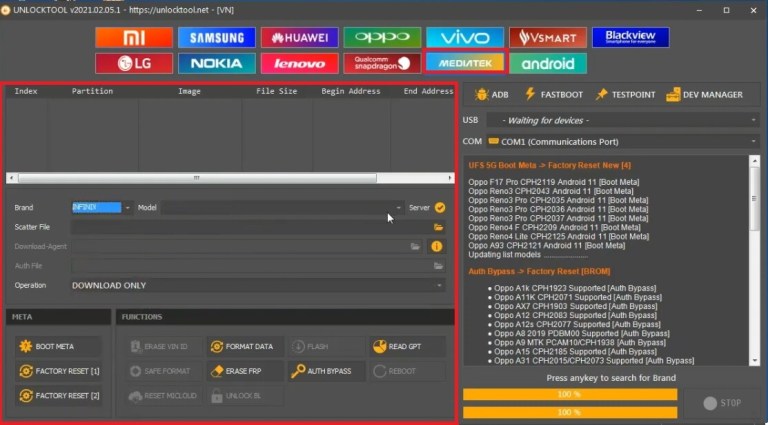The image size is (768, 425).
Task: Open the Android tile
Action: [548, 64]
